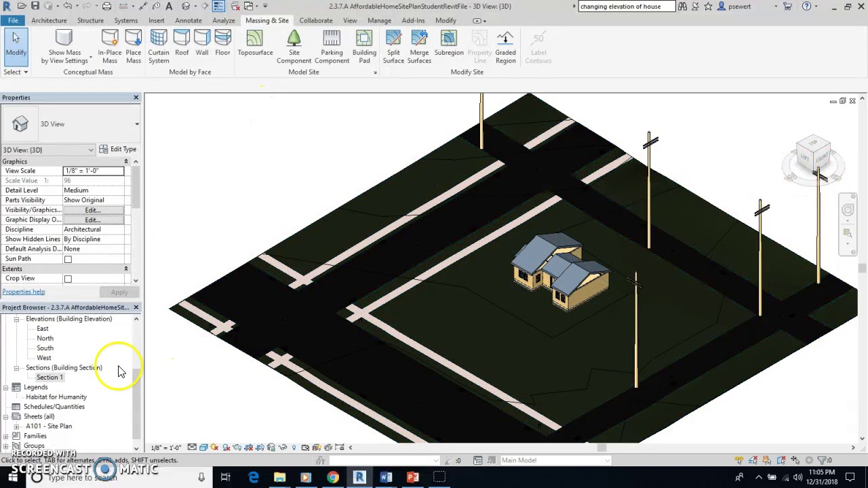Click the Print icon in quick access toolbar

point(106,6)
